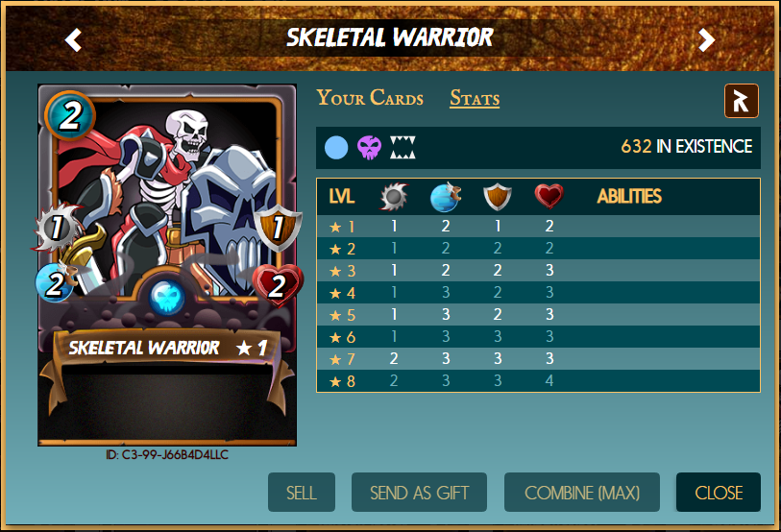The height and width of the screenshot is (532, 781).
Task: Close the card details dialog
Action: [719, 493]
